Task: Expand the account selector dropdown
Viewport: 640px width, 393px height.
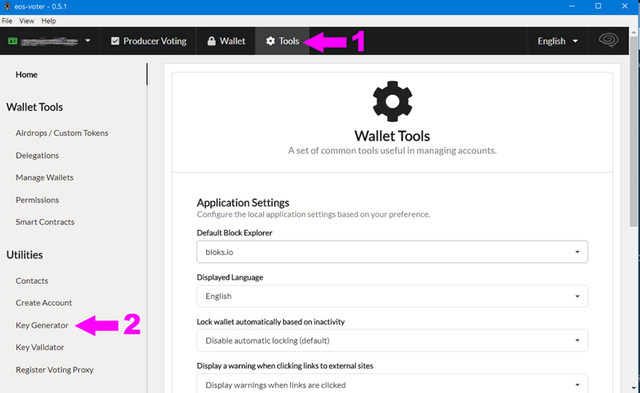Action: [x=88, y=41]
